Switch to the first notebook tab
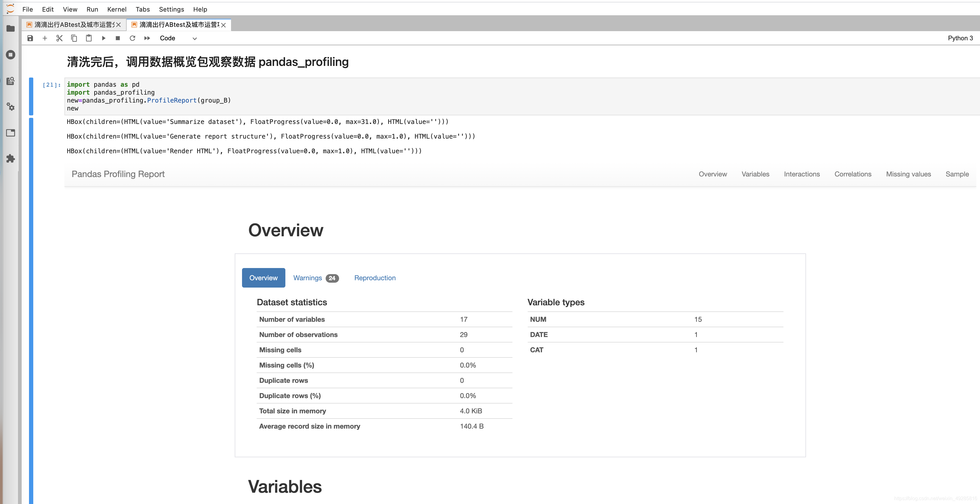980x504 pixels. [x=72, y=25]
